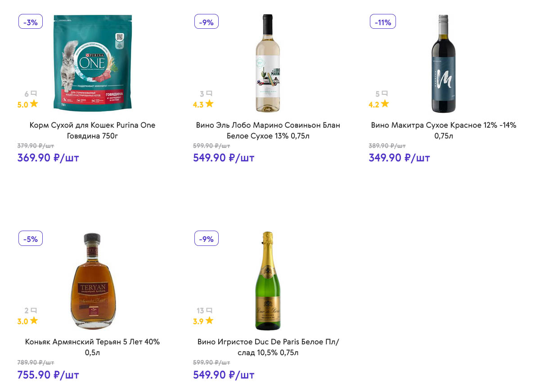544x392 pixels.
Task: Click the 755.90 ₽ cognac price
Action: [x=48, y=374]
